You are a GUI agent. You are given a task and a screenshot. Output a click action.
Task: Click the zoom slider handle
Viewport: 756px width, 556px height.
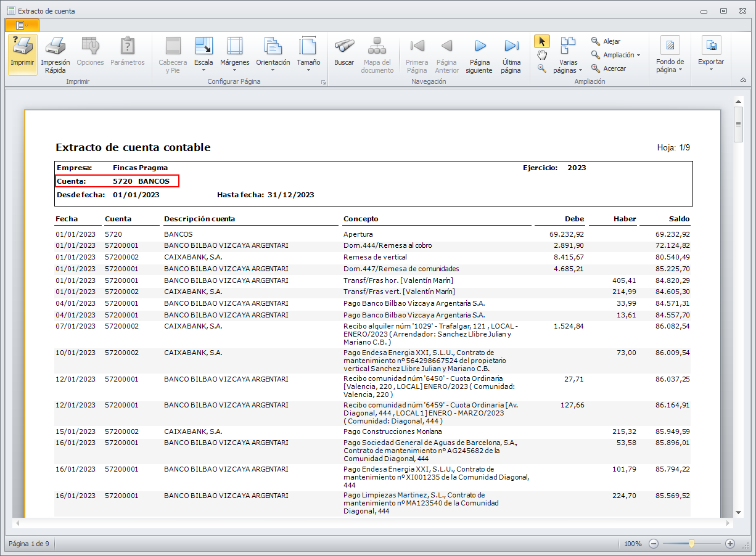(x=692, y=544)
